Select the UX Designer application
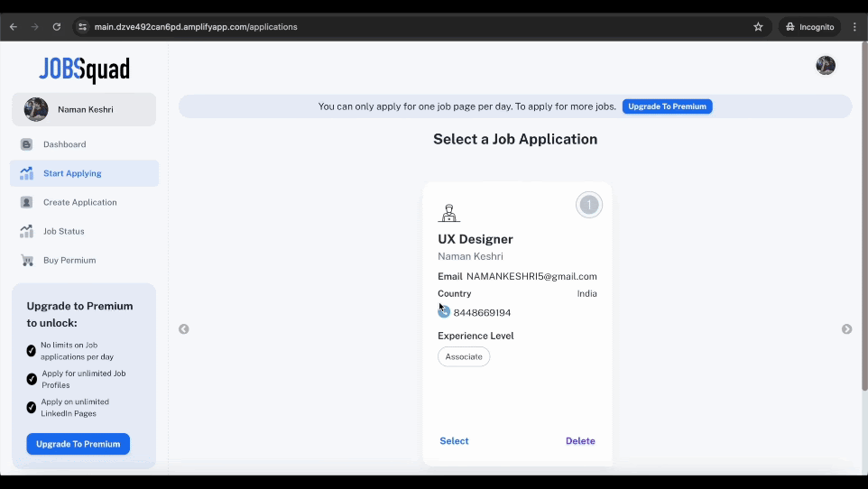 pos(454,441)
